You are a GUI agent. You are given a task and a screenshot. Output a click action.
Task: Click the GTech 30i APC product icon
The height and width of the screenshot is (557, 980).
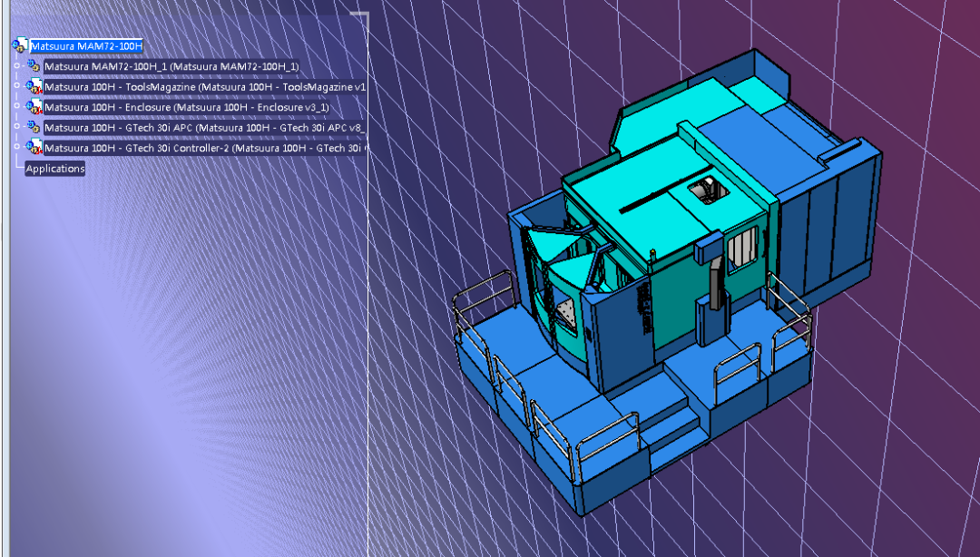tap(34, 127)
